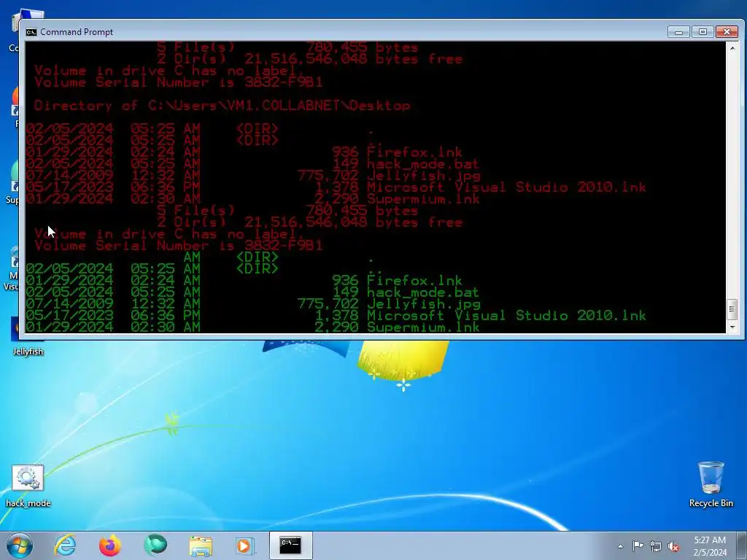Click red 'Microsoft Visual Studio 2010.lnk' text

tap(506, 187)
